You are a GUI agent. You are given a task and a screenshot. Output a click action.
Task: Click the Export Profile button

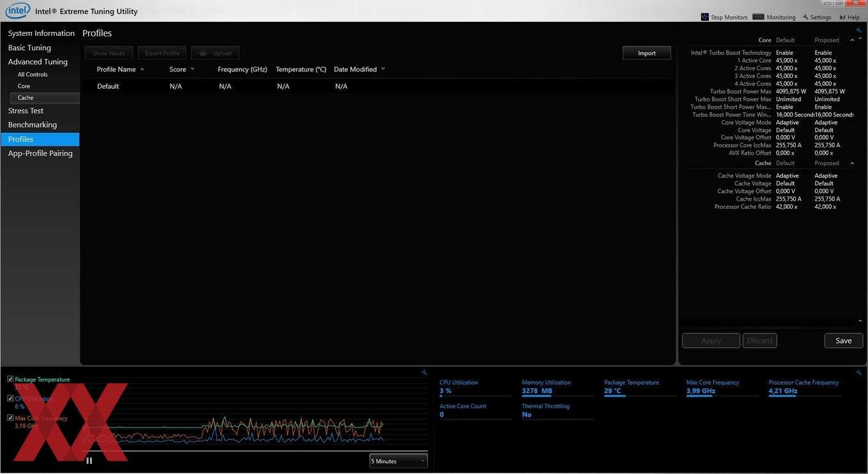(x=162, y=53)
